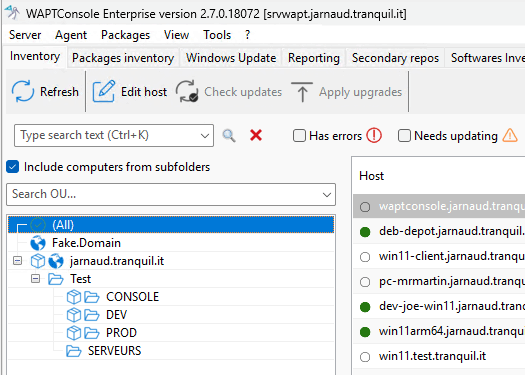This screenshot has height=375, width=525.
Task: Select the dev-joe-win11.jarnaud host name
Action: click(452, 306)
